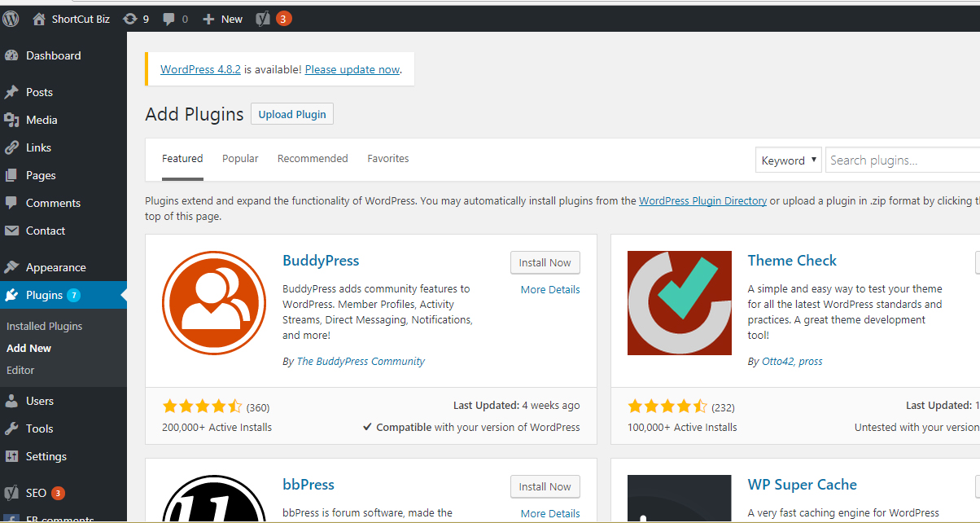Click the BuddyPress plugin logo
Screen dimensions: 980x523
[214, 303]
